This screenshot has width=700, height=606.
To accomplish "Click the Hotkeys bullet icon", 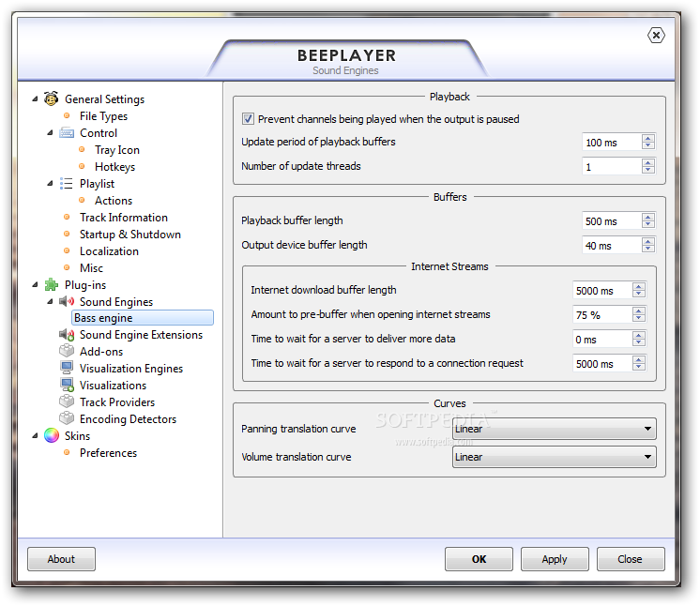I will 82,166.
